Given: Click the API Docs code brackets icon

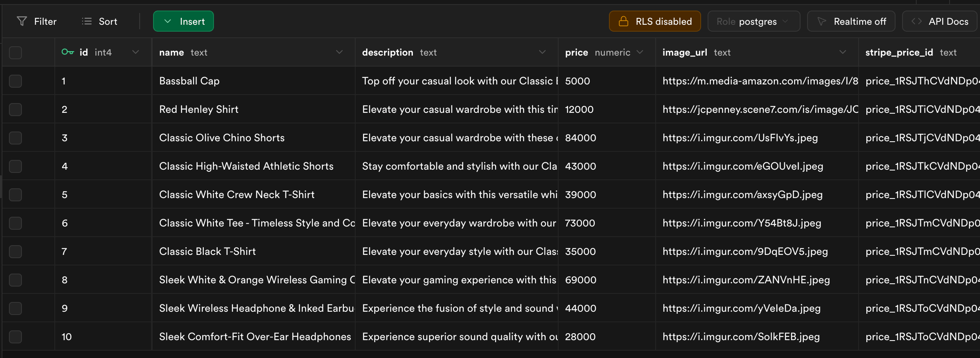Looking at the screenshot, I should point(917,21).
